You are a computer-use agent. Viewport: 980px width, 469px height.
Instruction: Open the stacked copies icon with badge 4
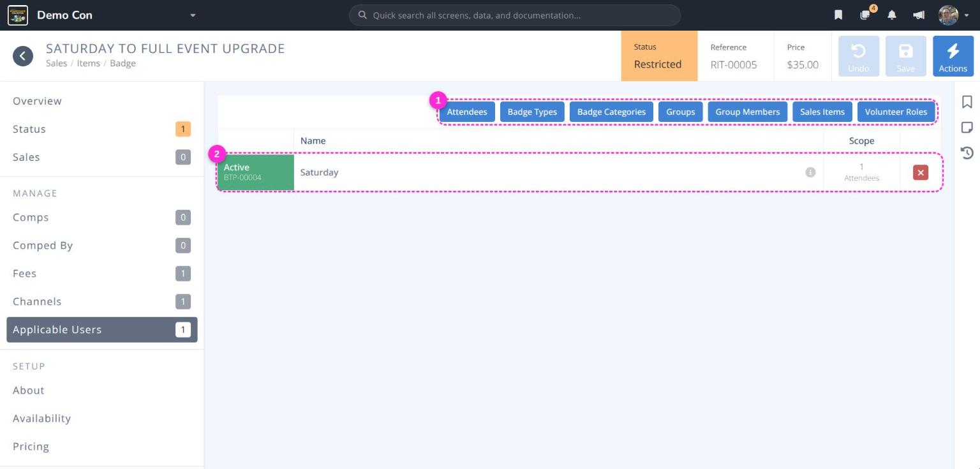tap(865, 15)
